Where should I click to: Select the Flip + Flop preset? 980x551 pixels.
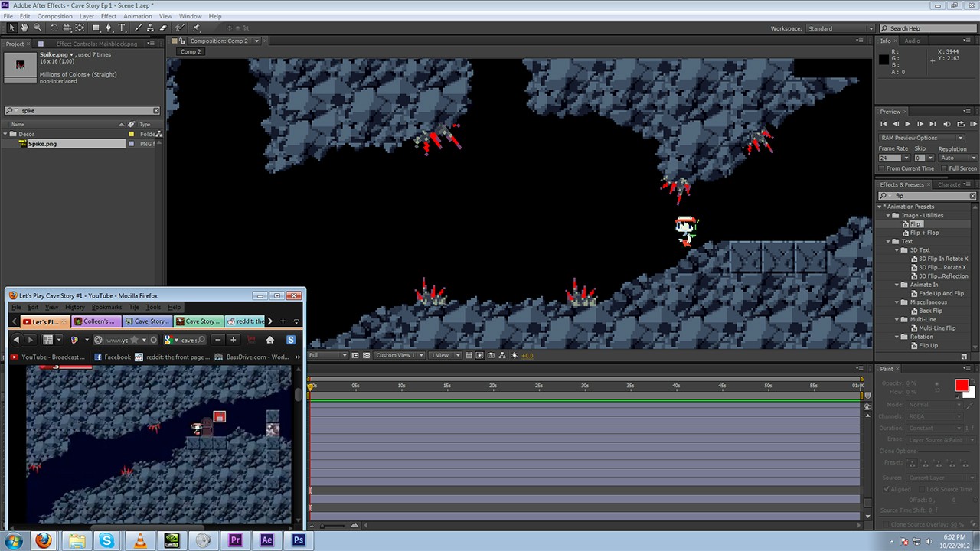924,233
